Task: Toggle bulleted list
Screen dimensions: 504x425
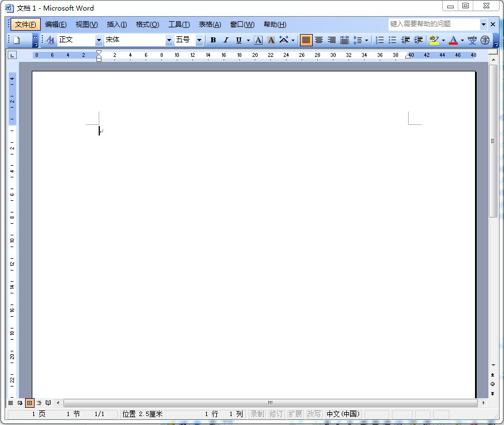Action: point(392,40)
